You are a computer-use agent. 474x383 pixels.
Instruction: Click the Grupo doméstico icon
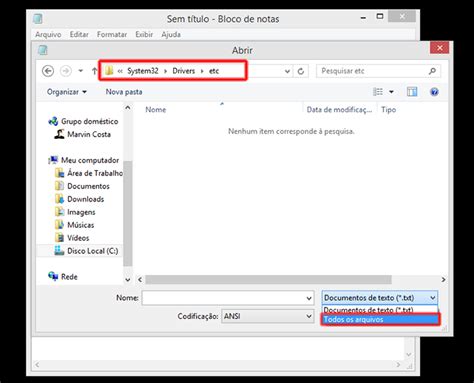[x=53, y=121]
